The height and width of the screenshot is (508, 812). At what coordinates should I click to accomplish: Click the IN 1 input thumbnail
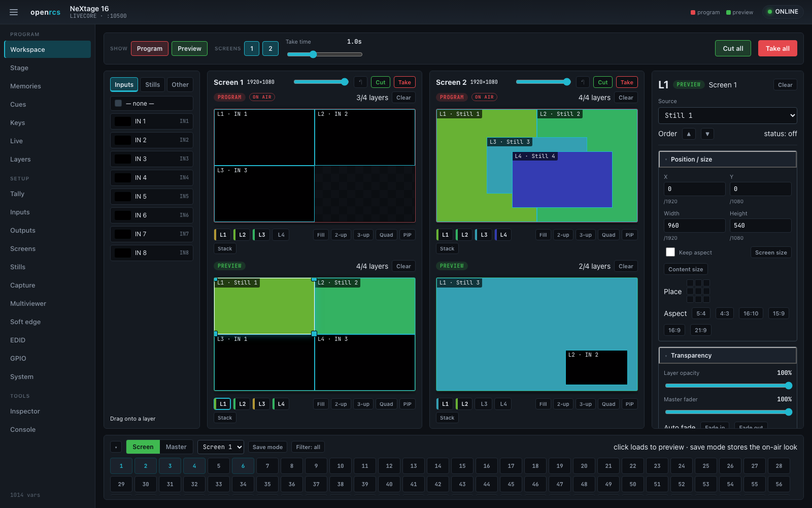coord(123,121)
